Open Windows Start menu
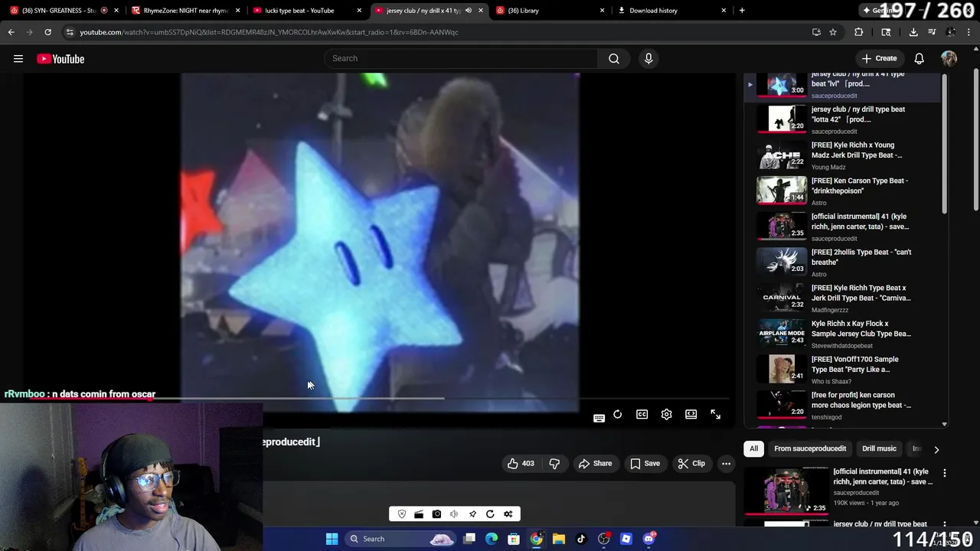 pos(332,539)
